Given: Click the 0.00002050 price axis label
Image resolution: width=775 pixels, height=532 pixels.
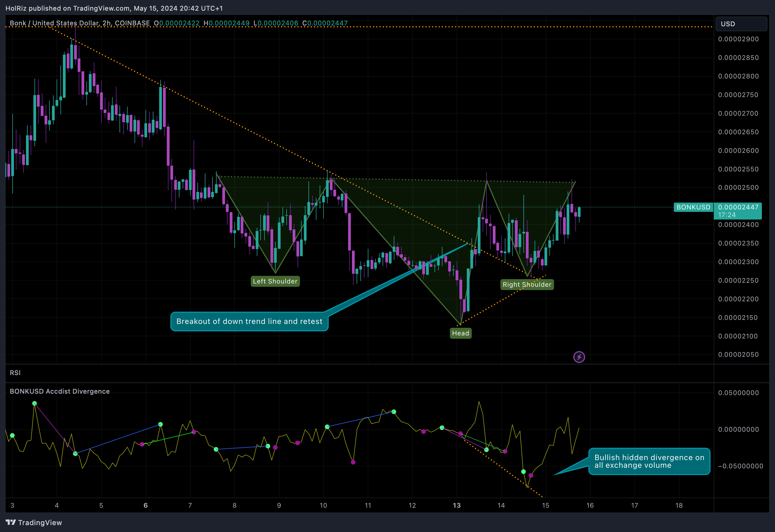Looking at the screenshot, I should click(738, 354).
